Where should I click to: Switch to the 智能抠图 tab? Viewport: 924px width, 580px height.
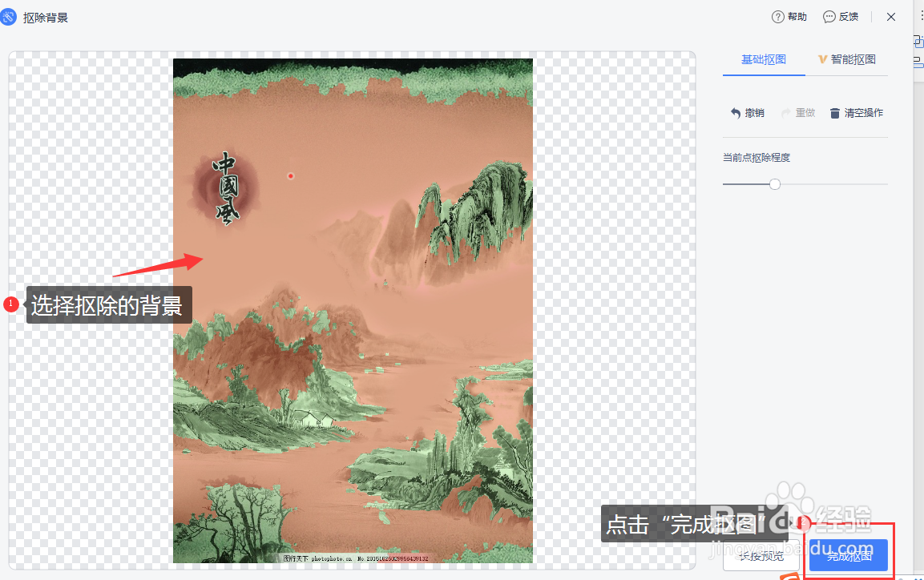(847, 59)
